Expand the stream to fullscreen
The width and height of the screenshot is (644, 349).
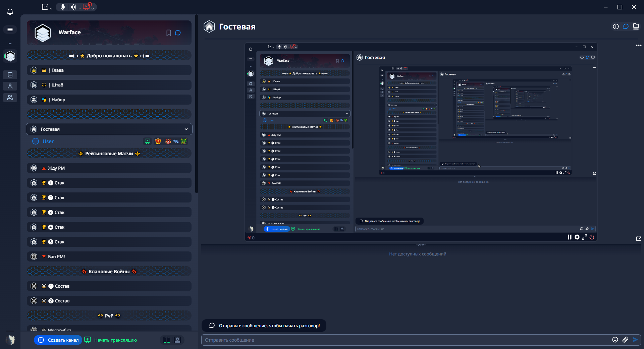[584, 237]
